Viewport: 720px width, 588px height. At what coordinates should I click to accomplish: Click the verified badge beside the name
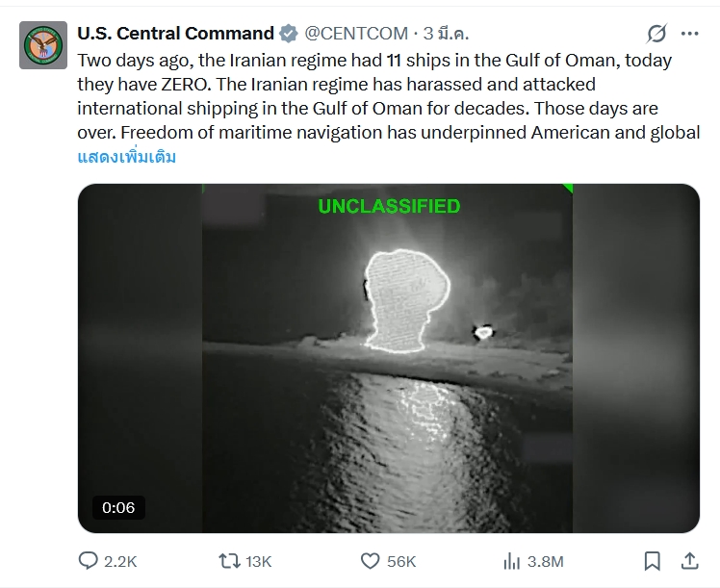click(x=289, y=34)
